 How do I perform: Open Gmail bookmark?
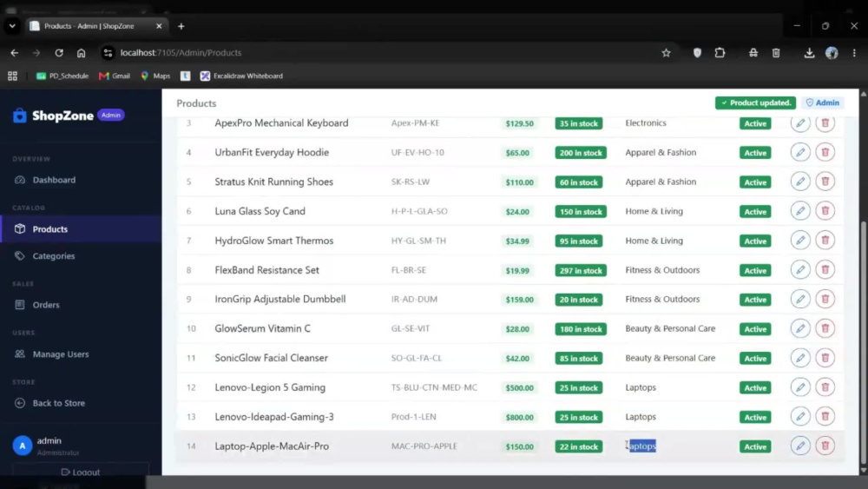[x=115, y=76]
